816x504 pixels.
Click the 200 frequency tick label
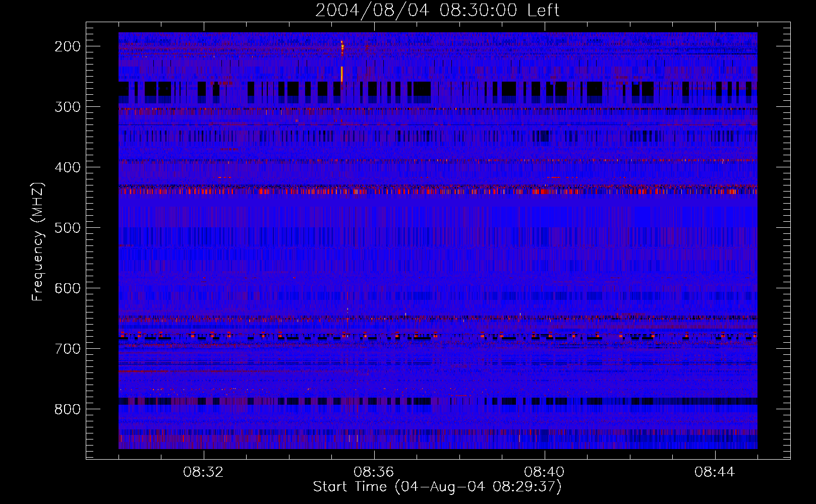(68, 46)
